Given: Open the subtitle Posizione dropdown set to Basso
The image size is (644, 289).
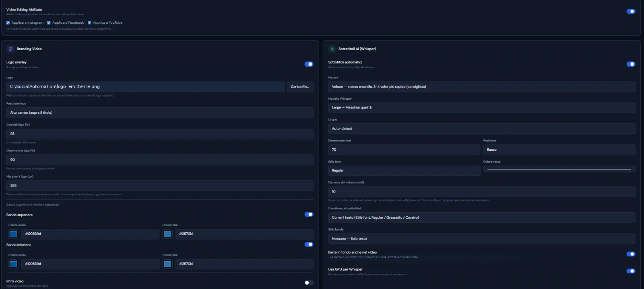Looking at the screenshot, I should click(559, 150).
